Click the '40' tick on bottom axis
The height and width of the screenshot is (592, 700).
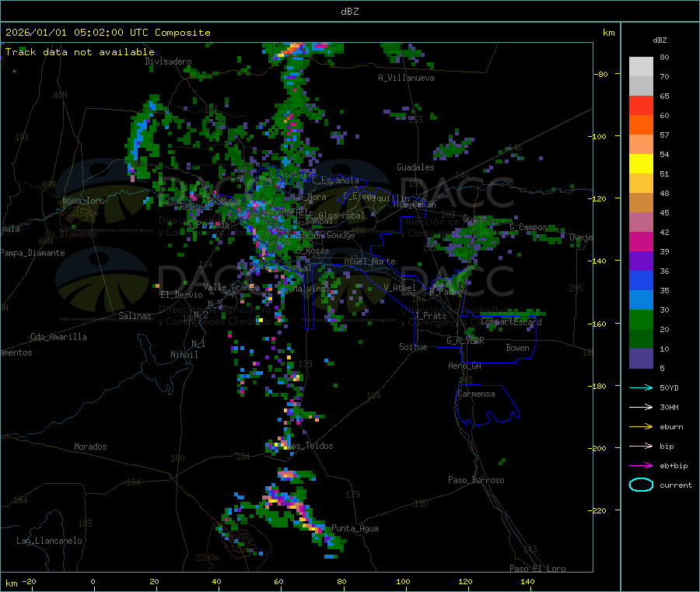216,581
